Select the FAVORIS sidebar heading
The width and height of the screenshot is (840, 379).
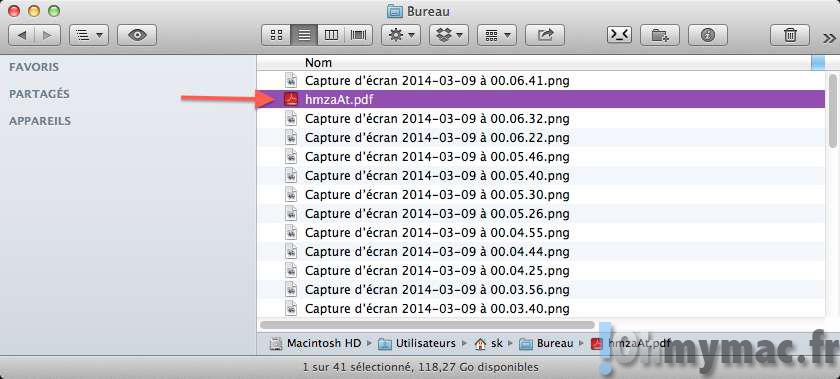(34, 67)
